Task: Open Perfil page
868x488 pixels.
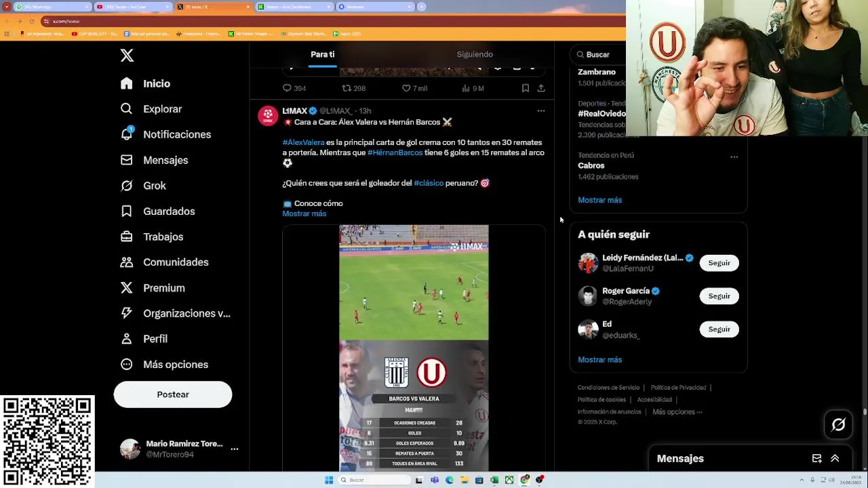Action: pyautogui.click(x=143, y=339)
